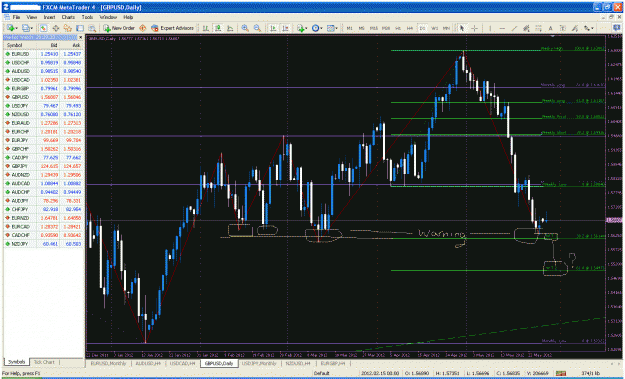Switch timeframe to H4
Screen dimensions: 625x379
[x=410, y=28]
